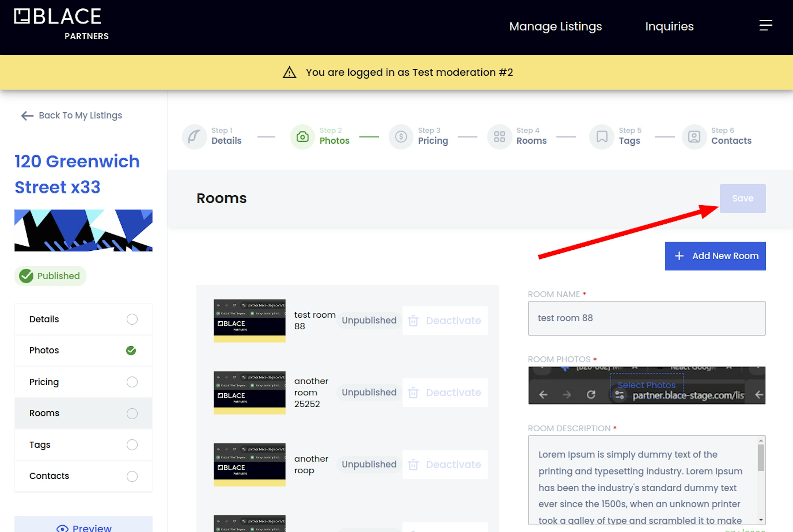Select the Details radio circle in sidebar
This screenshot has height=532, width=793.
(x=132, y=319)
